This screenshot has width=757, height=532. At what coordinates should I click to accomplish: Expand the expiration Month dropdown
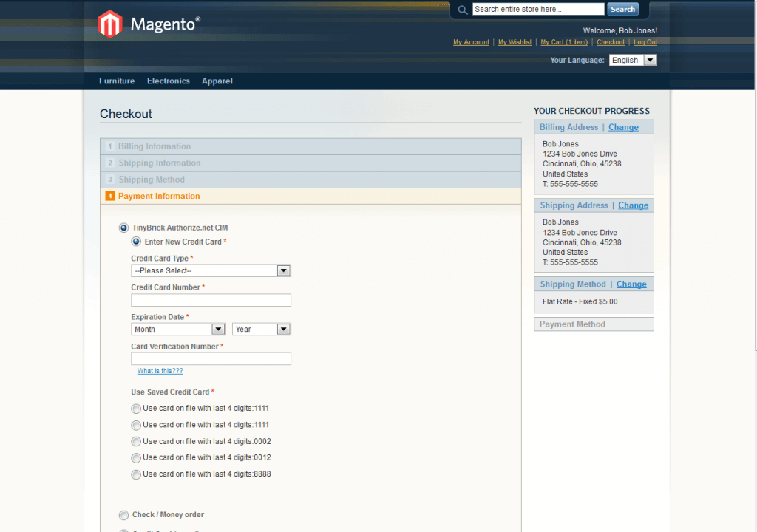pos(178,330)
